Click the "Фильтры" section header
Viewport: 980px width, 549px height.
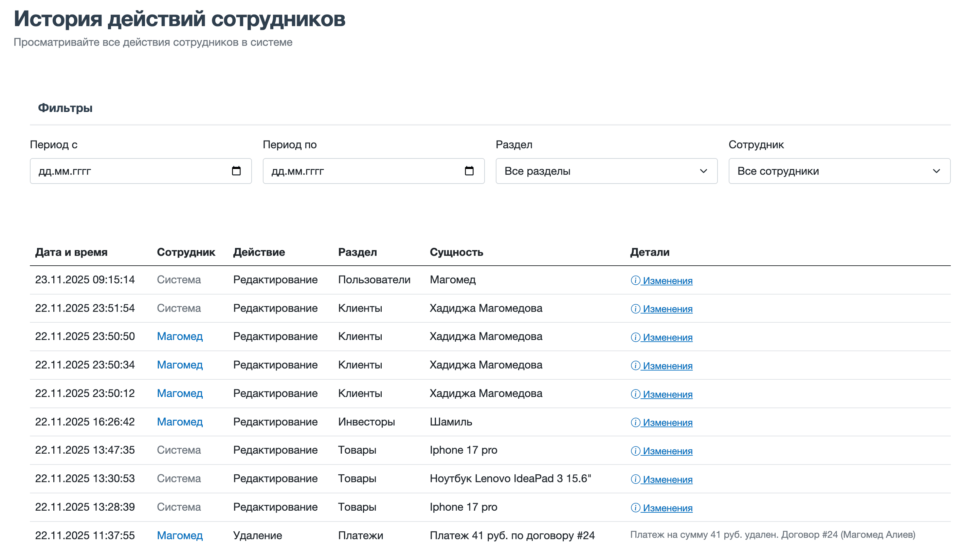pos(66,108)
